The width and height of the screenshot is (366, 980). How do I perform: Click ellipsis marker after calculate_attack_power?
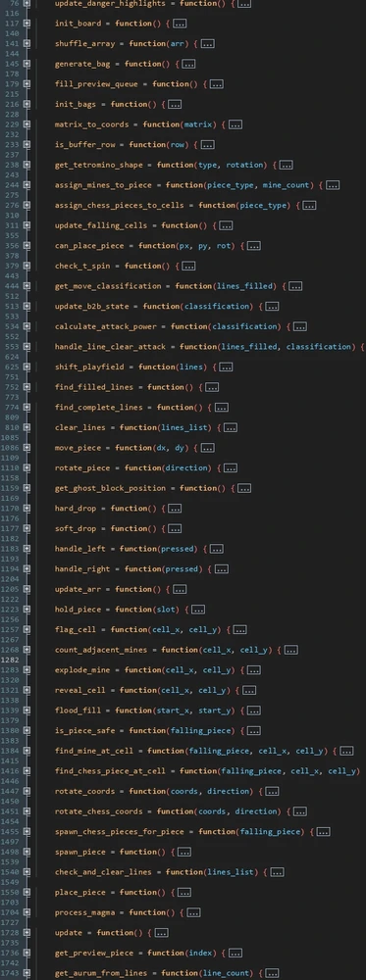(x=300, y=327)
